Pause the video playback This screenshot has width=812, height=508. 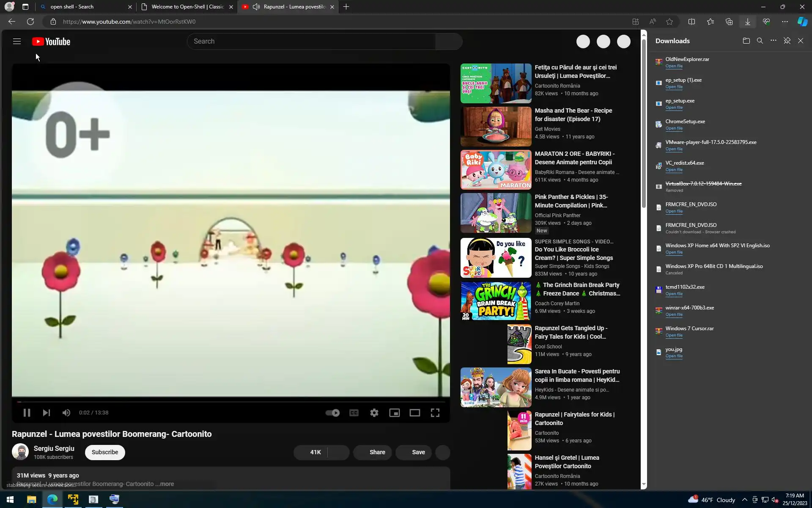tap(27, 413)
